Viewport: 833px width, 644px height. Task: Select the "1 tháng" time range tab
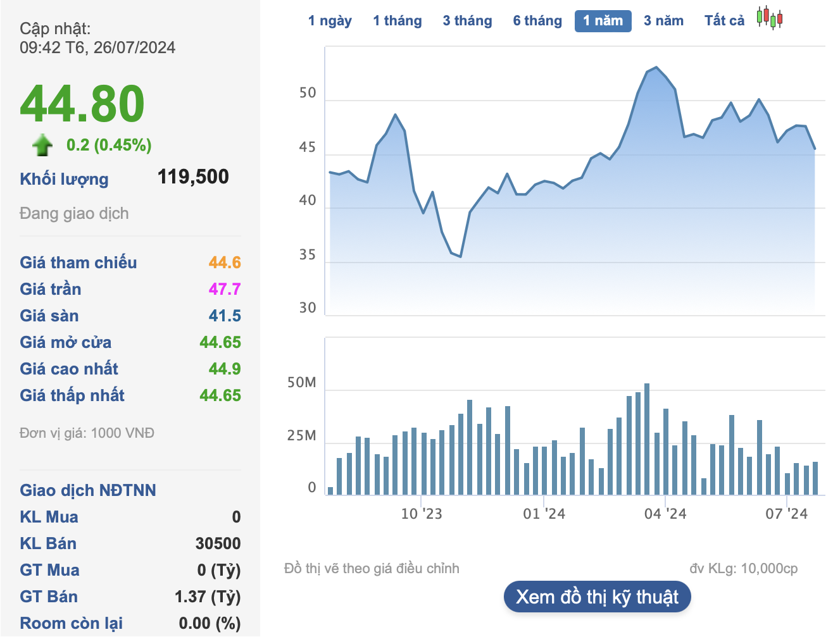pos(397,20)
